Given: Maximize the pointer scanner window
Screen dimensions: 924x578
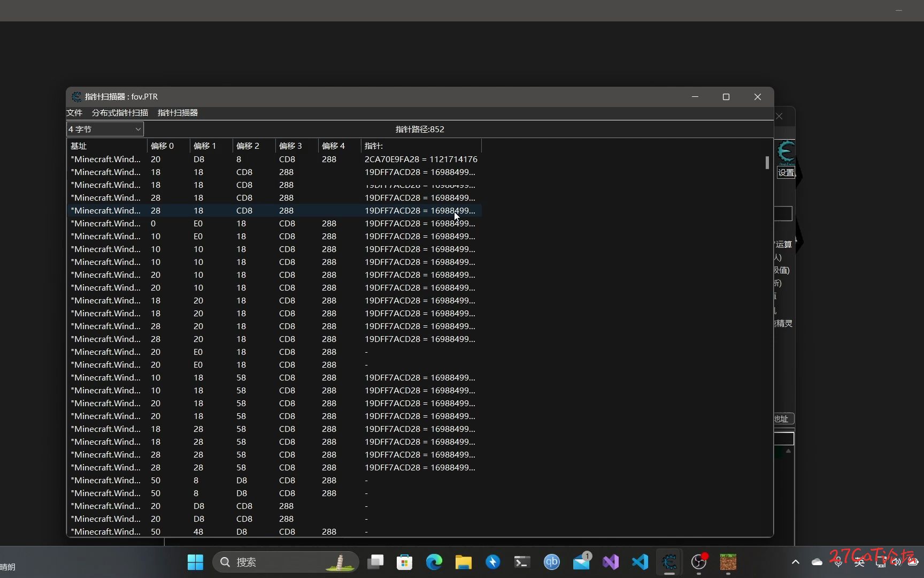Looking at the screenshot, I should click(x=726, y=97).
